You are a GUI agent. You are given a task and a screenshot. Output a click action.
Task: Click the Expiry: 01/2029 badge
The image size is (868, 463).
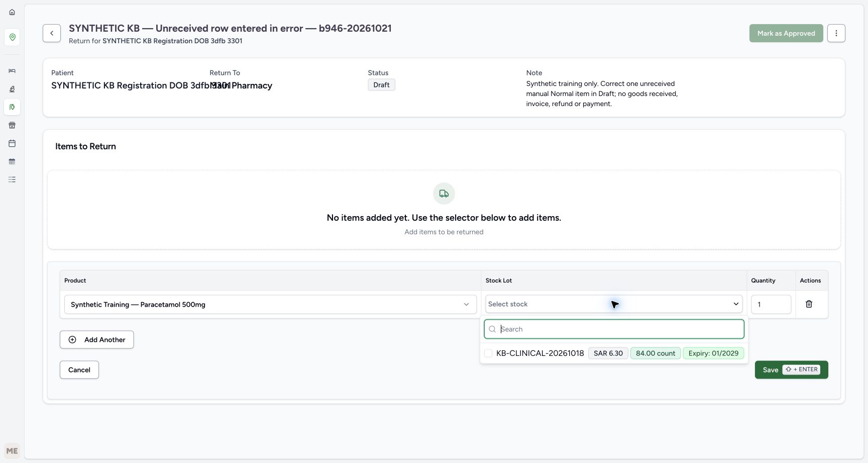tap(713, 353)
